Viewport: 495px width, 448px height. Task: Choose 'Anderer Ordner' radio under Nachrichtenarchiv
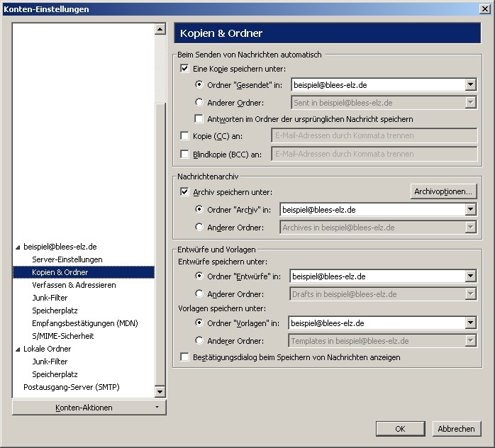199,227
